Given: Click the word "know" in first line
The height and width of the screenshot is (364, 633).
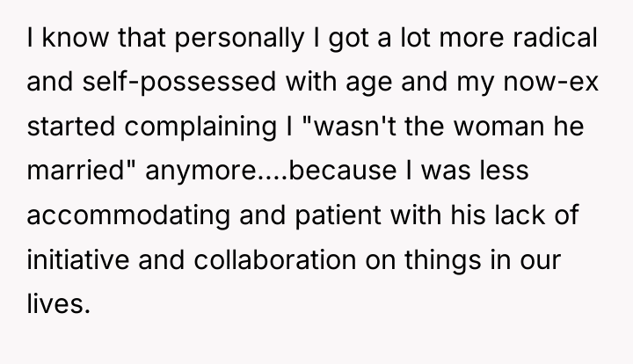Looking at the screenshot, I should (75, 37).
